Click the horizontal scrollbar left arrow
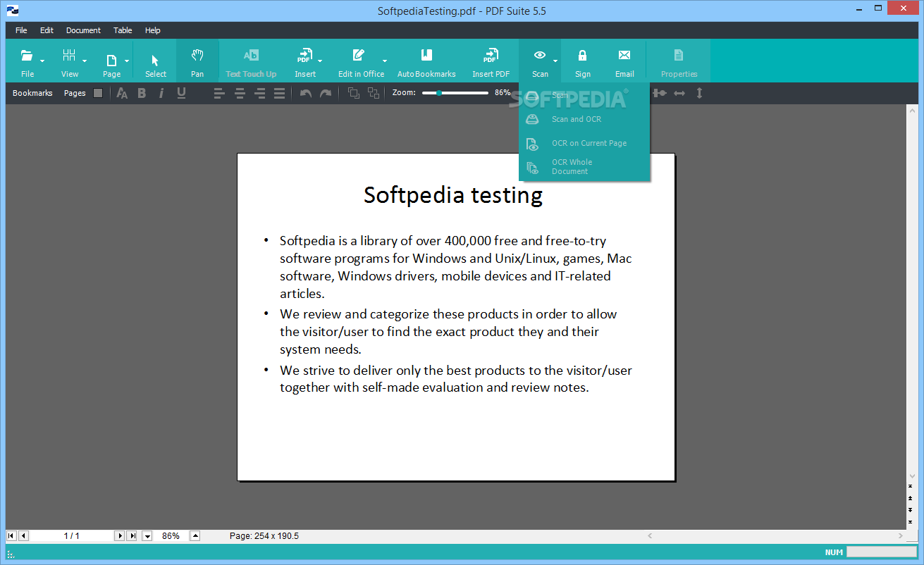The image size is (924, 565). point(650,536)
